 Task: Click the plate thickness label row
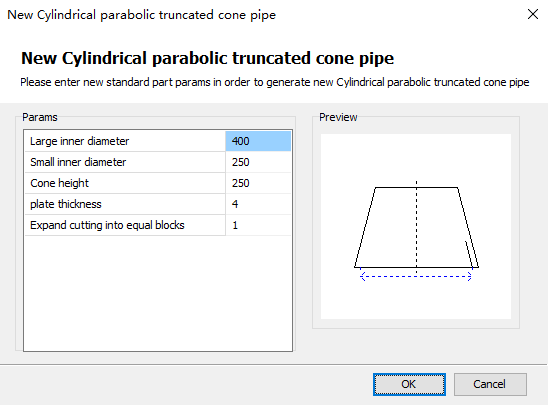tap(125, 204)
